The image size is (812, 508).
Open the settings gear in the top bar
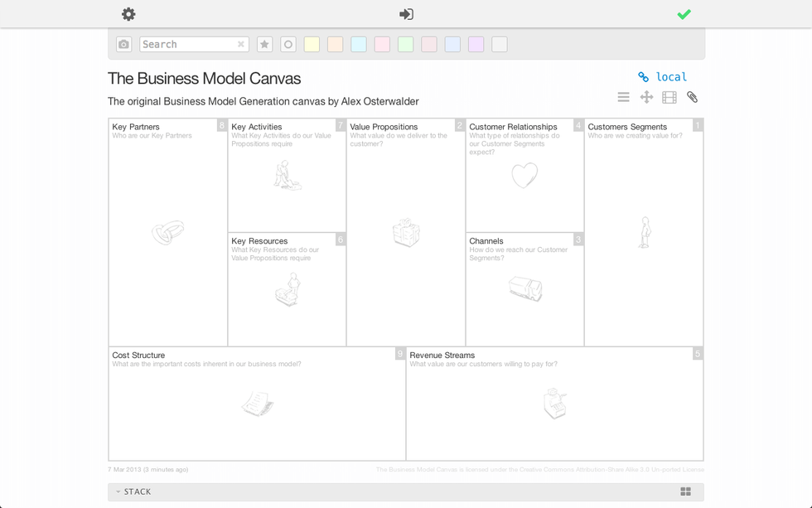tap(128, 13)
